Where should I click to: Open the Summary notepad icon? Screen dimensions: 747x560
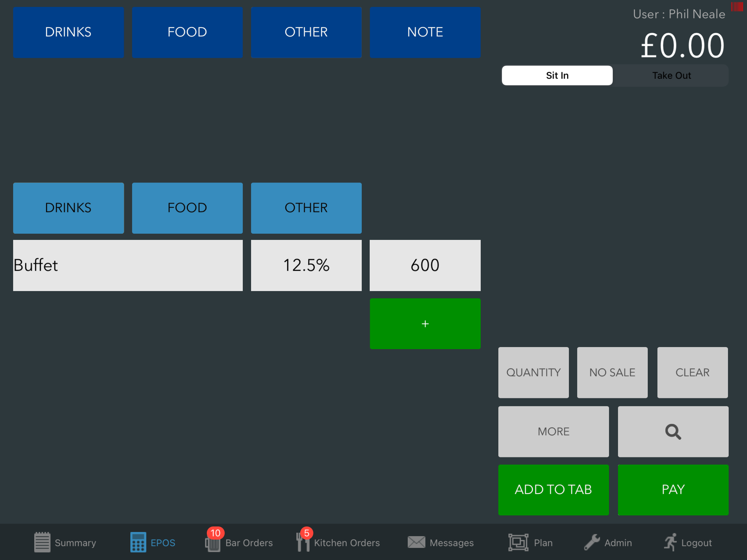42,542
